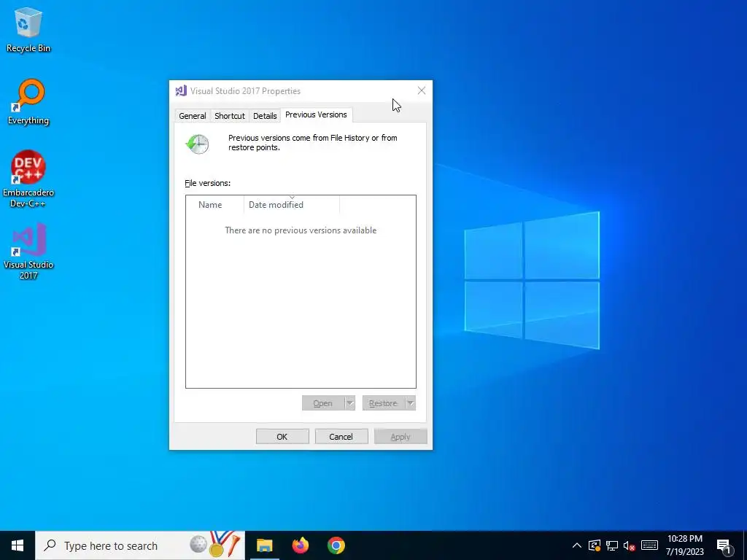747x560 pixels.
Task: Close the Visual Studio 2017 Properties dialog
Action: tap(421, 90)
